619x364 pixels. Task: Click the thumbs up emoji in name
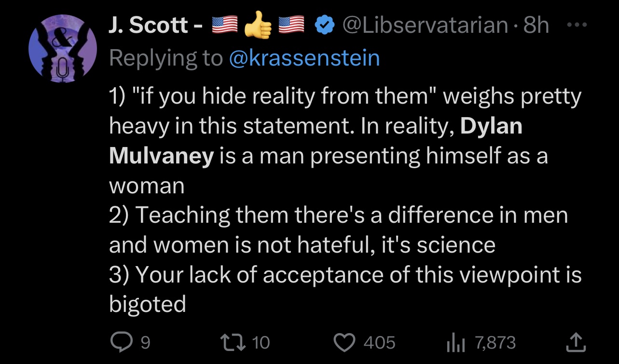(258, 25)
